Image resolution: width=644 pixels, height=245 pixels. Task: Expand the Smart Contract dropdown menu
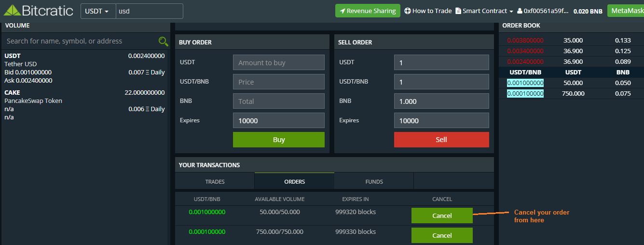pyautogui.click(x=484, y=11)
